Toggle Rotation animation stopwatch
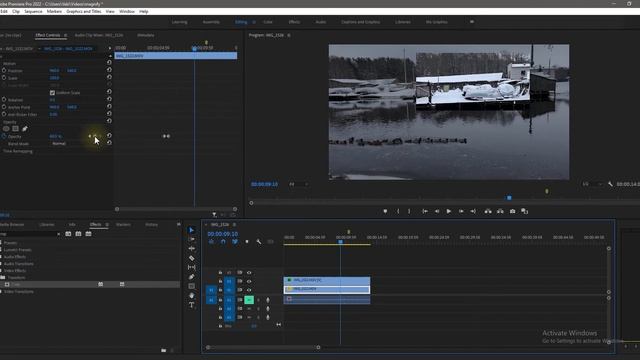 (x=4, y=100)
